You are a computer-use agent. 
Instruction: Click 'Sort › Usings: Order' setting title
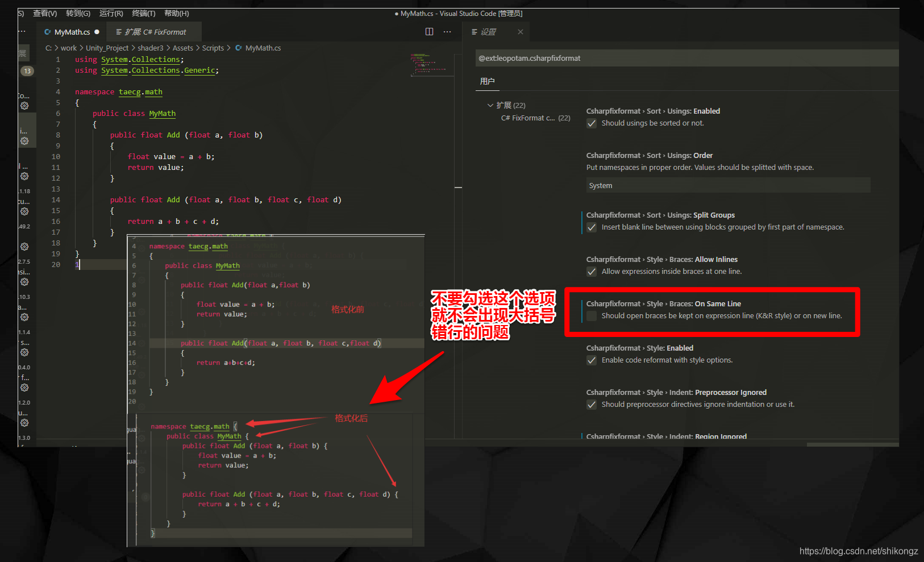[650, 156]
